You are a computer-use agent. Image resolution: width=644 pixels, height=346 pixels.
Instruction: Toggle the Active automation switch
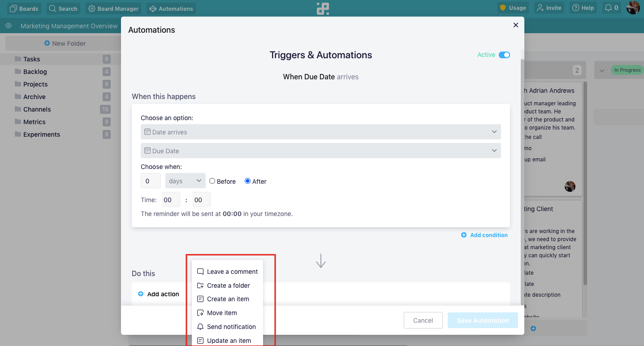point(504,55)
